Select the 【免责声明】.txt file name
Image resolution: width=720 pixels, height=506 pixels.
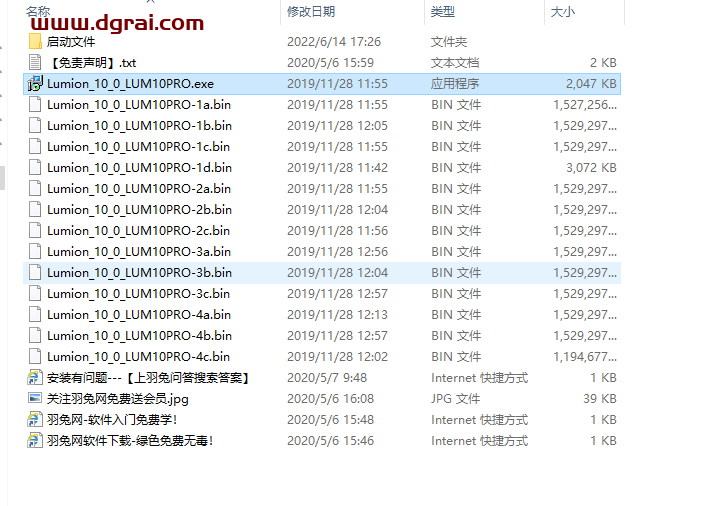[x=92, y=63]
